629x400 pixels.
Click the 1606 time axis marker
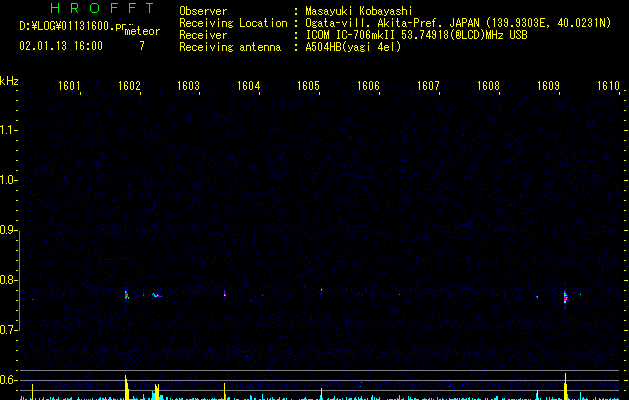368,86
